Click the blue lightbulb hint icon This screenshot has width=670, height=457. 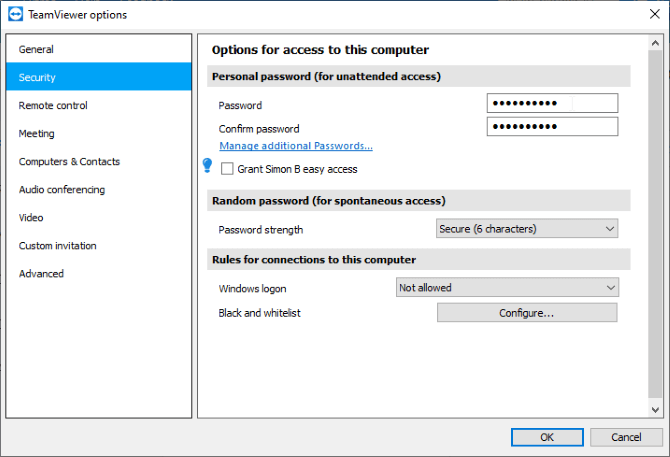pos(207,165)
